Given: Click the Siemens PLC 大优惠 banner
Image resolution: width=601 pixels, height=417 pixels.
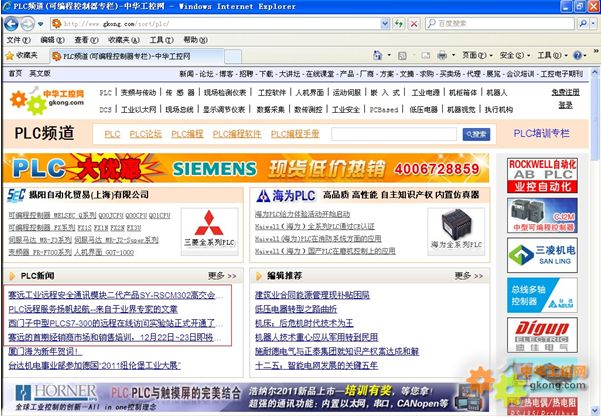Looking at the screenshot, I should pos(246,168).
